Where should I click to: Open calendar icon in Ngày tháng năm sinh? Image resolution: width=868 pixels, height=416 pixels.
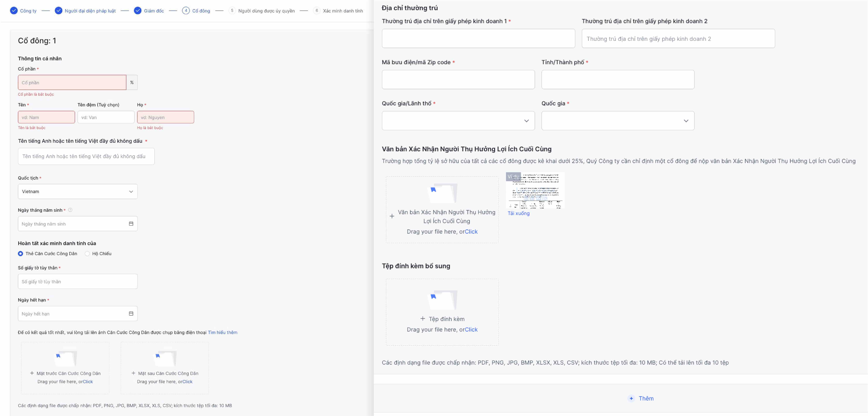[x=131, y=224]
